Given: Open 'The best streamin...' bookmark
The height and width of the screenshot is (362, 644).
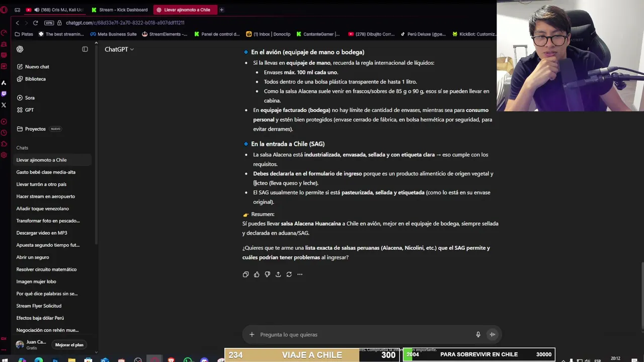Looking at the screenshot, I should click(x=61, y=34).
